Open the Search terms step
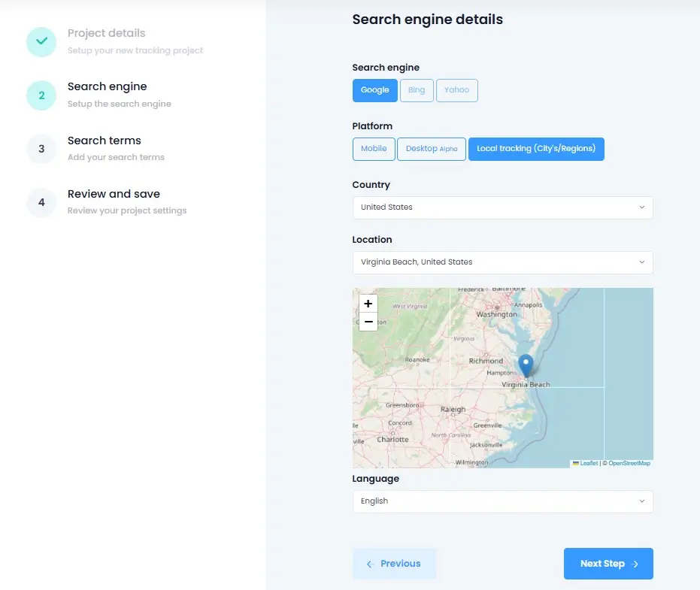The width and height of the screenshot is (700, 590). [x=104, y=141]
